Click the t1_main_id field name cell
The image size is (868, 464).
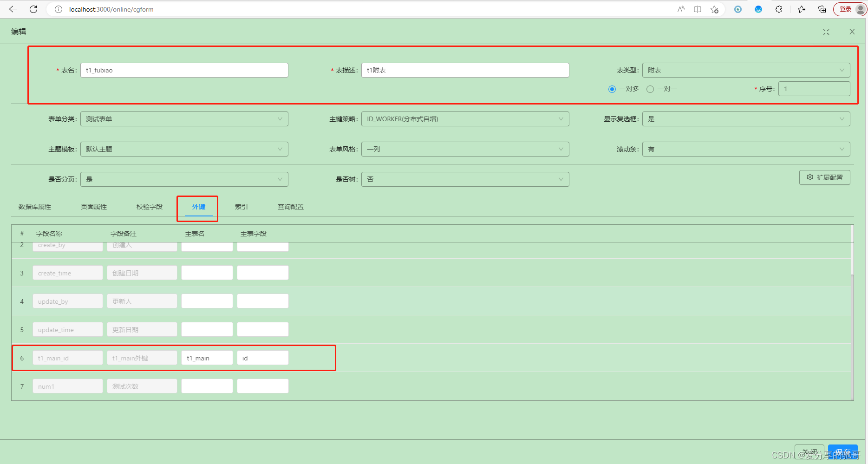click(68, 358)
